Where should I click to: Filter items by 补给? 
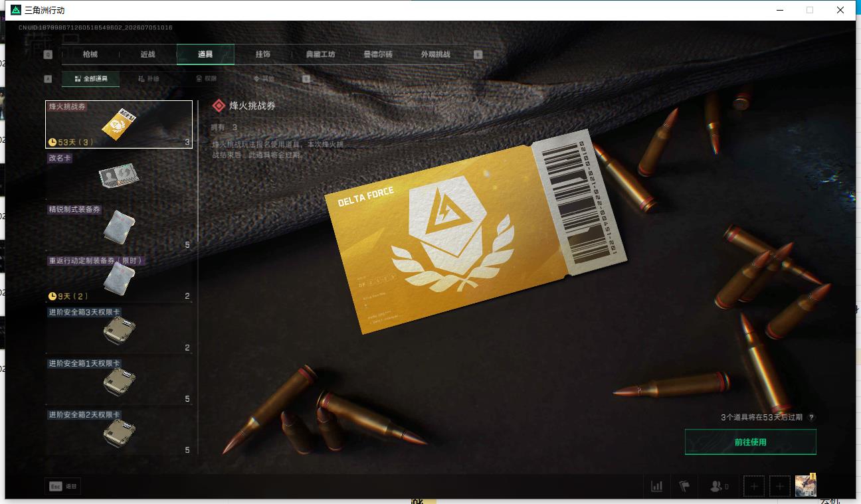(149, 78)
